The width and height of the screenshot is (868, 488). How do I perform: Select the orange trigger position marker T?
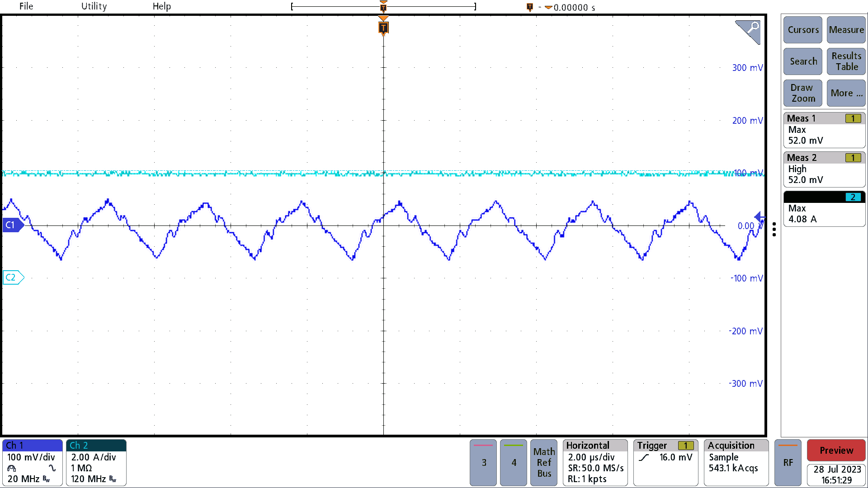(383, 28)
